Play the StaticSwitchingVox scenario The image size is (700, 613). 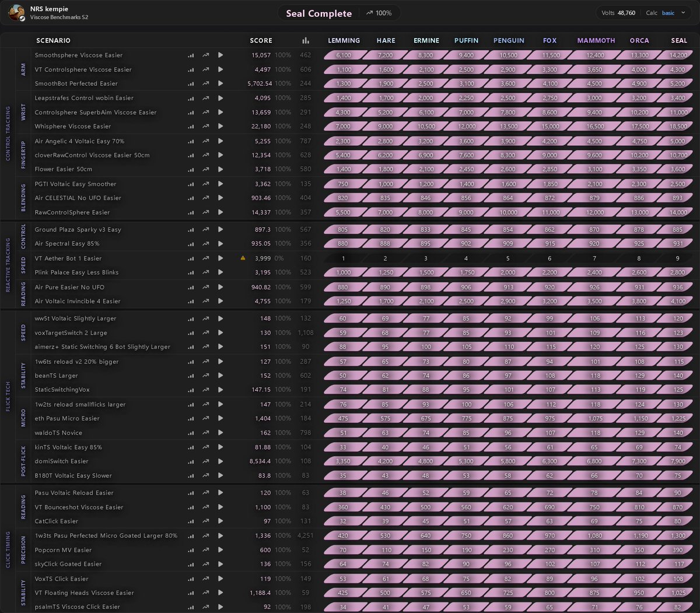(x=220, y=390)
